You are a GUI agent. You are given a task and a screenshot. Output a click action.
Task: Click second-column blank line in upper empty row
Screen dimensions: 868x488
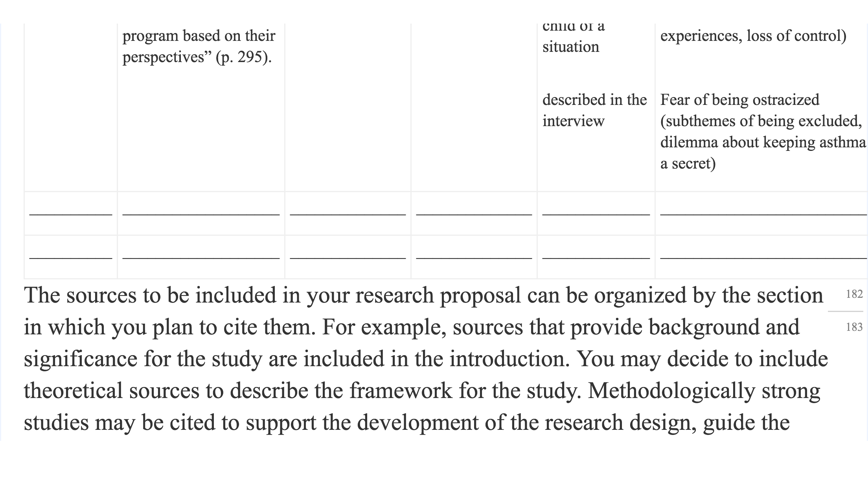pyautogui.click(x=201, y=215)
